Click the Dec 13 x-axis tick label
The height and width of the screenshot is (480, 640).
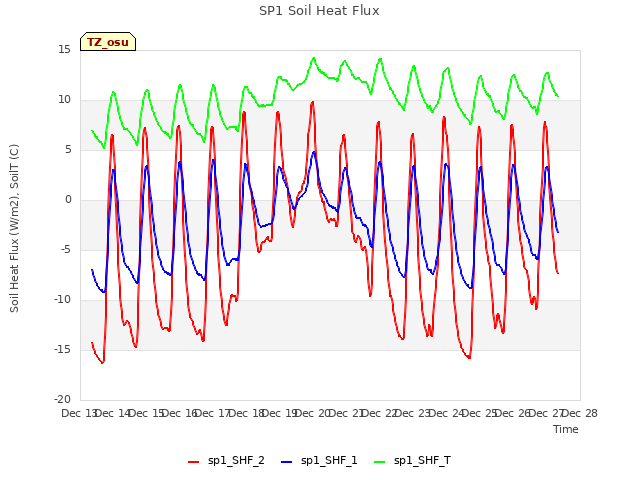[x=79, y=413]
